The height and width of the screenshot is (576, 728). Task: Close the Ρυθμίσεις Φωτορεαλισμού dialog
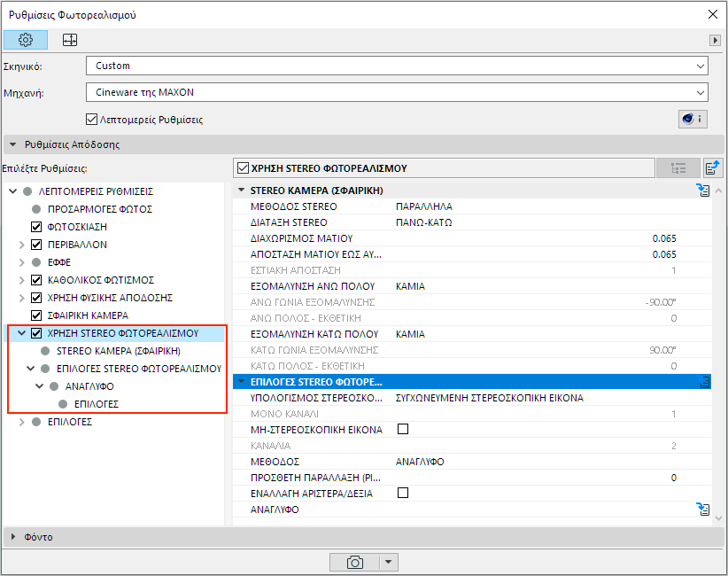point(713,14)
